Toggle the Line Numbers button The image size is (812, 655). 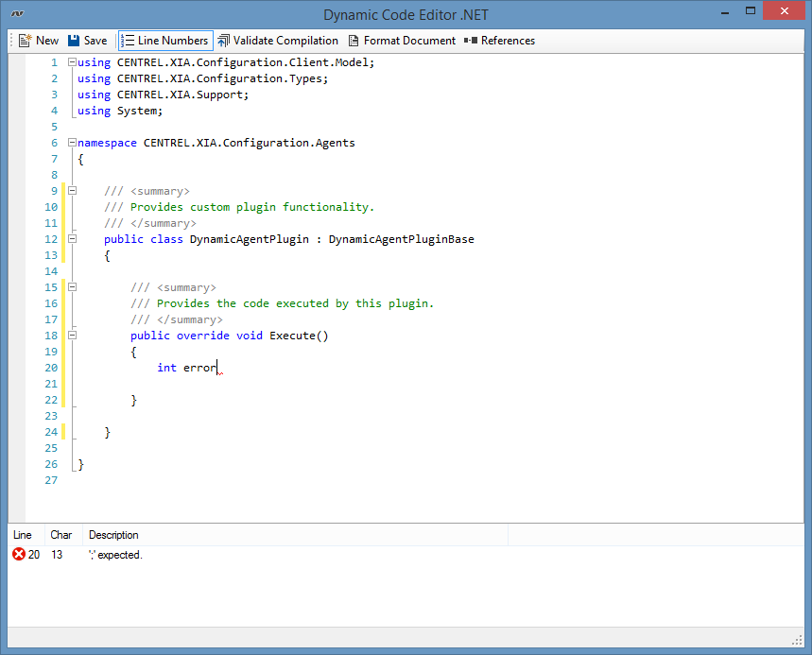[165, 41]
